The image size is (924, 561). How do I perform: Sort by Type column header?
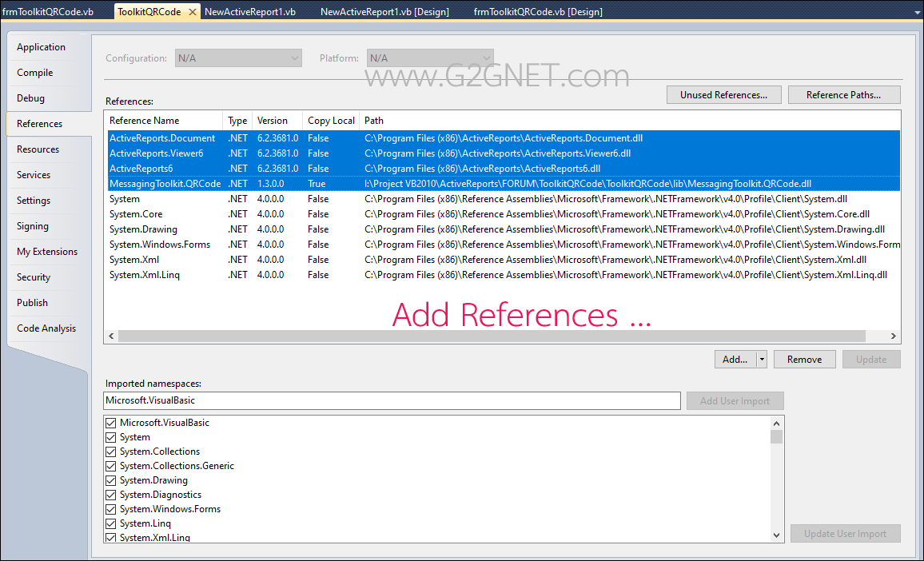pos(237,120)
